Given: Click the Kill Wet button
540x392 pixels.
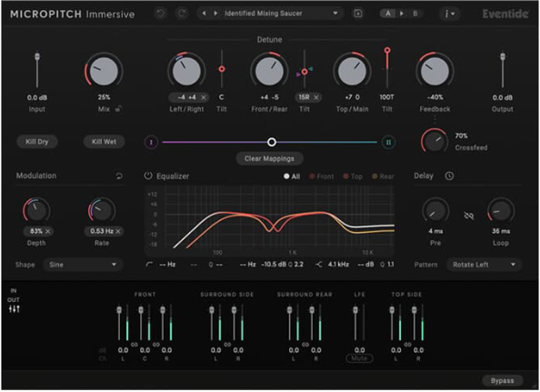Looking at the screenshot, I should click(x=104, y=142).
